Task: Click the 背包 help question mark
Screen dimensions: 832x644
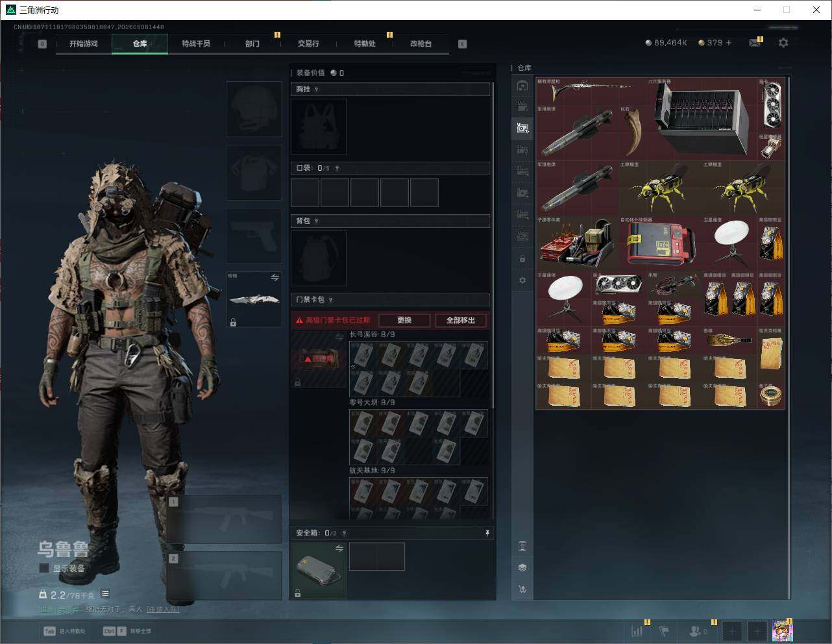Action: tap(317, 221)
